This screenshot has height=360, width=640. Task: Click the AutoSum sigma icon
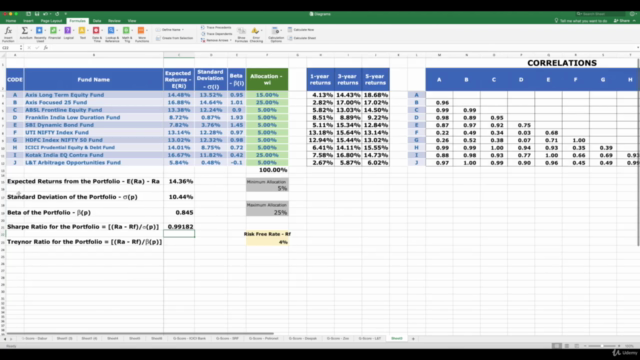[x=24, y=31]
